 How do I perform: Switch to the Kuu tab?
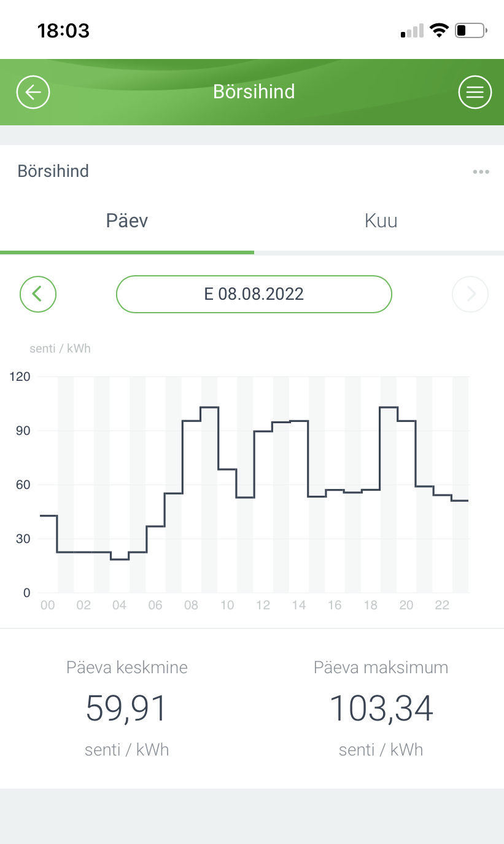click(381, 221)
